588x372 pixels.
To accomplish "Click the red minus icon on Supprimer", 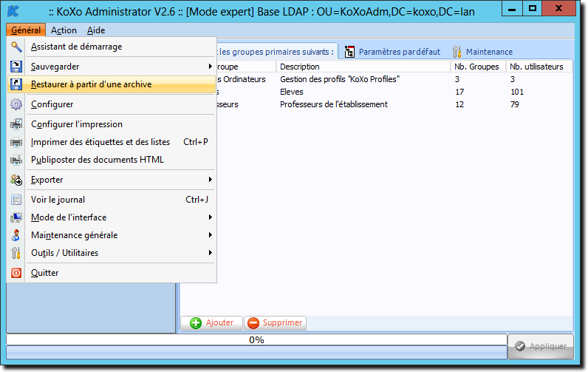I will pos(253,323).
